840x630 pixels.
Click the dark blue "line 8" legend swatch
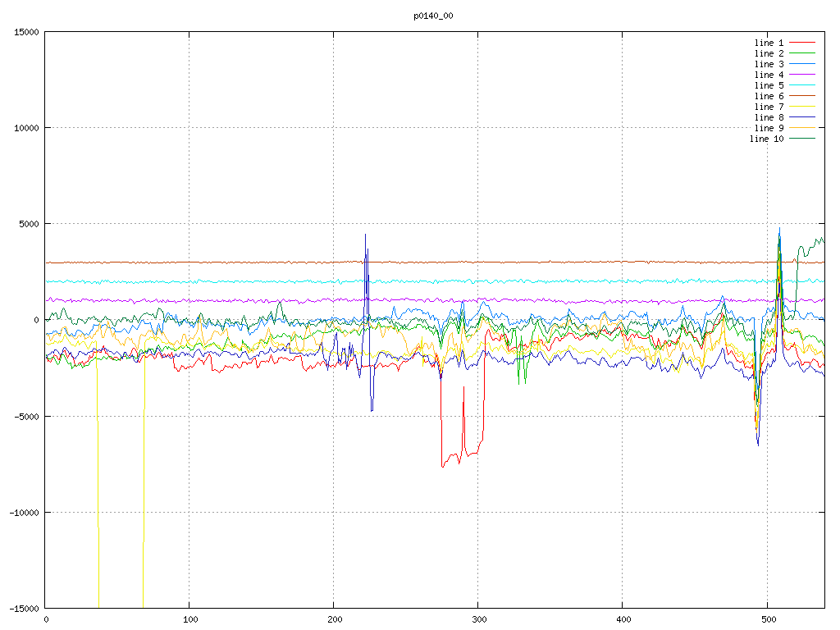tap(802, 117)
